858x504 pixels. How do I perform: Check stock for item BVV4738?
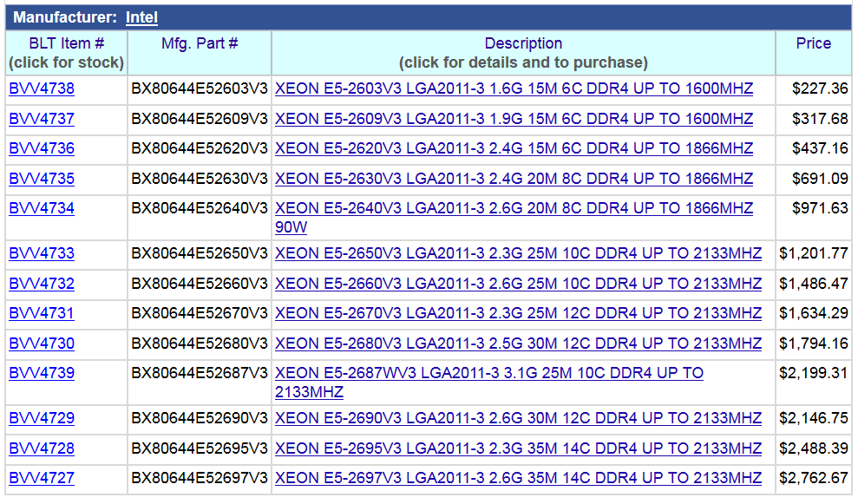point(42,88)
